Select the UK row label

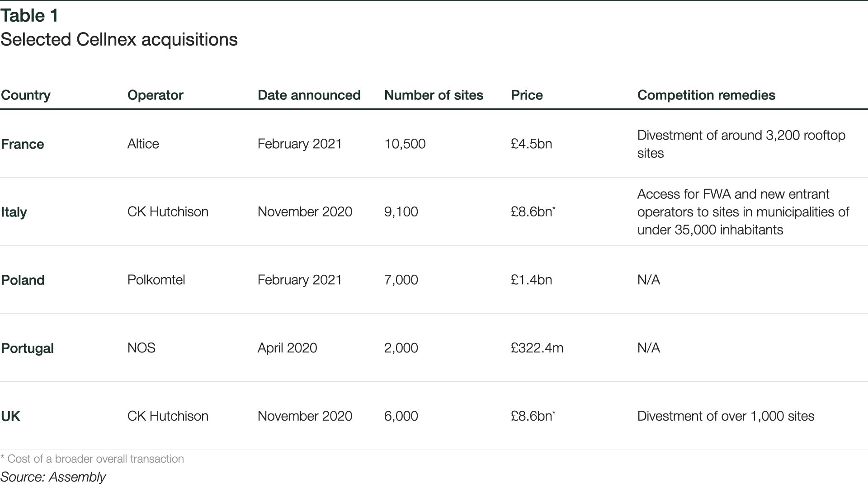[x=10, y=416]
